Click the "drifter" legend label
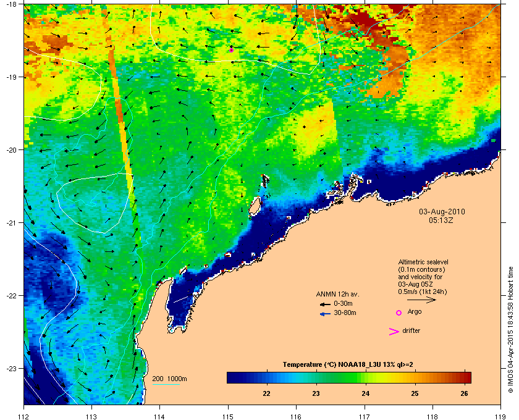The image size is (519, 420). pyautogui.click(x=411, y=330)
